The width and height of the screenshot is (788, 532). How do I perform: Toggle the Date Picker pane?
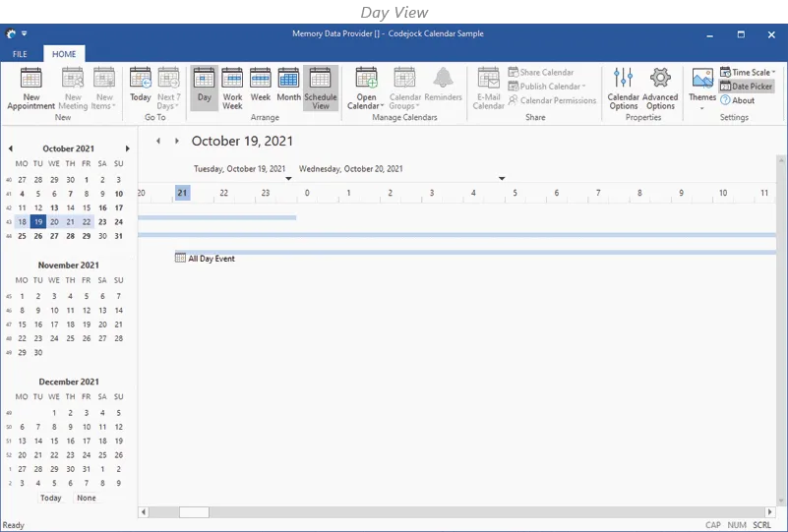tap(747, 87)
